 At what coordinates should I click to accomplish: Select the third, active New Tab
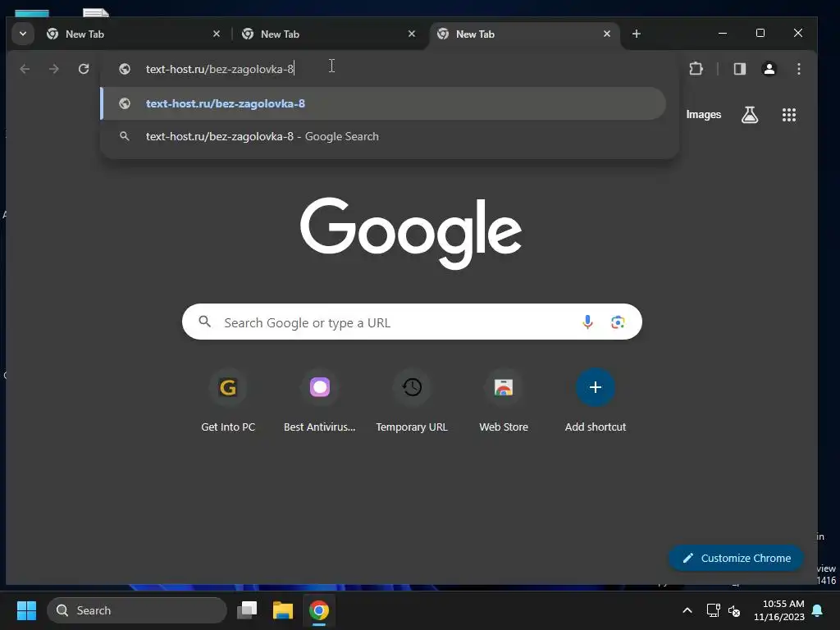[524, 34]
